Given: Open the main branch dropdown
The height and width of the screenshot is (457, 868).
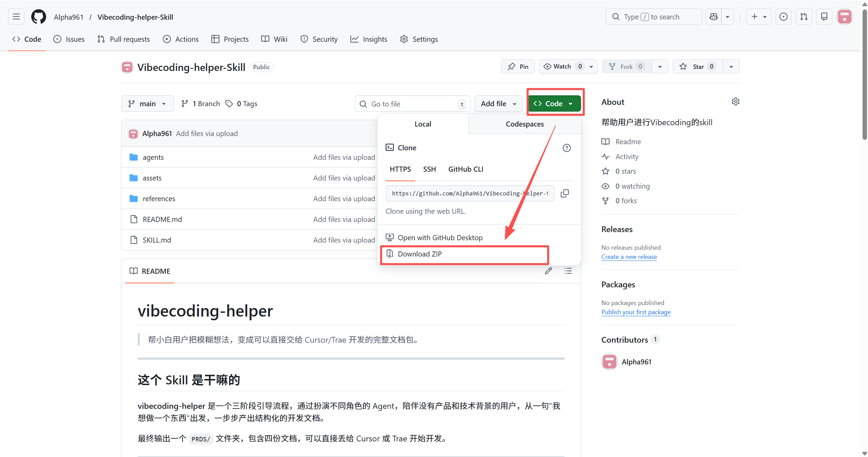Looking at the screenshot, I should tap(147, 103).
